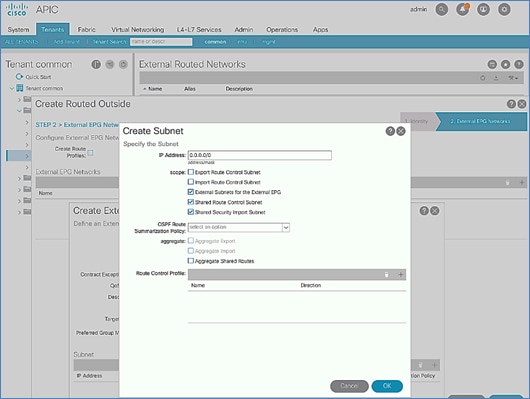Open the System menu tab
This screenshot has width=530, height=399.
pyautogui.click(x=18, y=30)
